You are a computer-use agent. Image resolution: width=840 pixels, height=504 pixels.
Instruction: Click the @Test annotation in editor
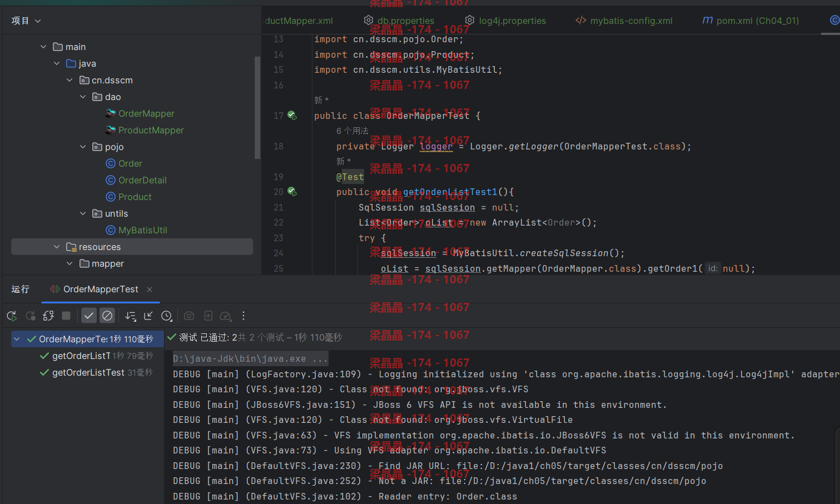[350, 177]
